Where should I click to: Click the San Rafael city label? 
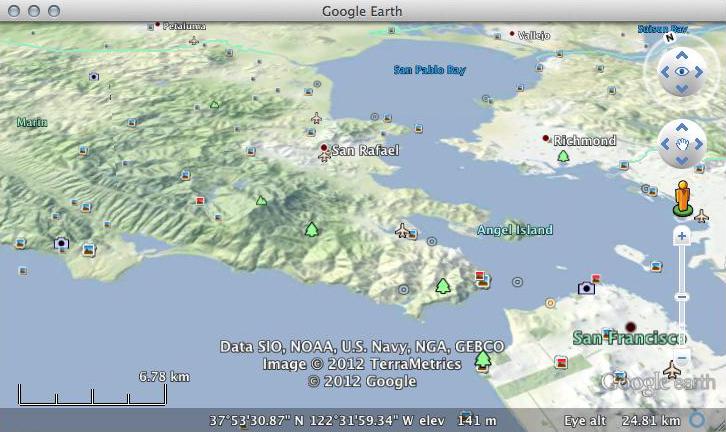coord(365,150)
